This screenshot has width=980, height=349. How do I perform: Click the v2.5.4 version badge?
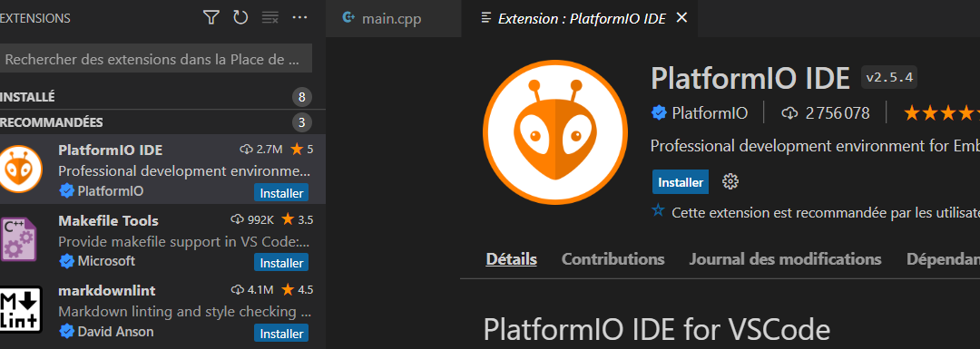[889, 77]
